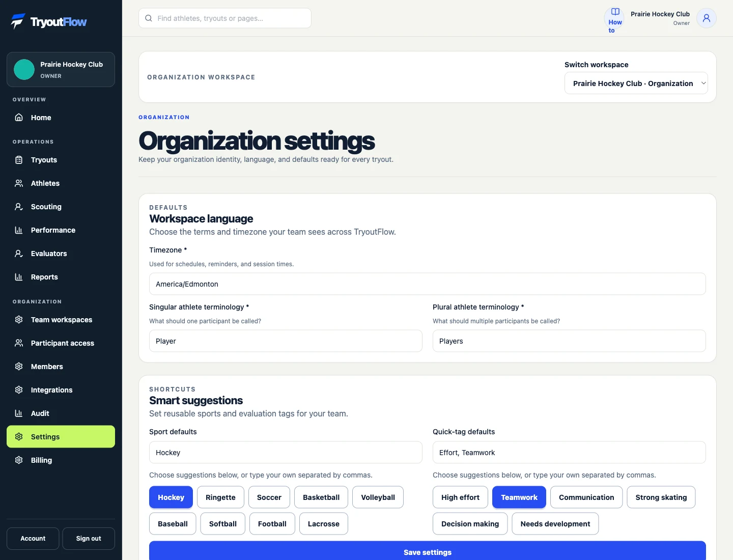733x560 pixels.
Task: Toggle the High effort quick-tag chip
Action: tap(460, 497)
